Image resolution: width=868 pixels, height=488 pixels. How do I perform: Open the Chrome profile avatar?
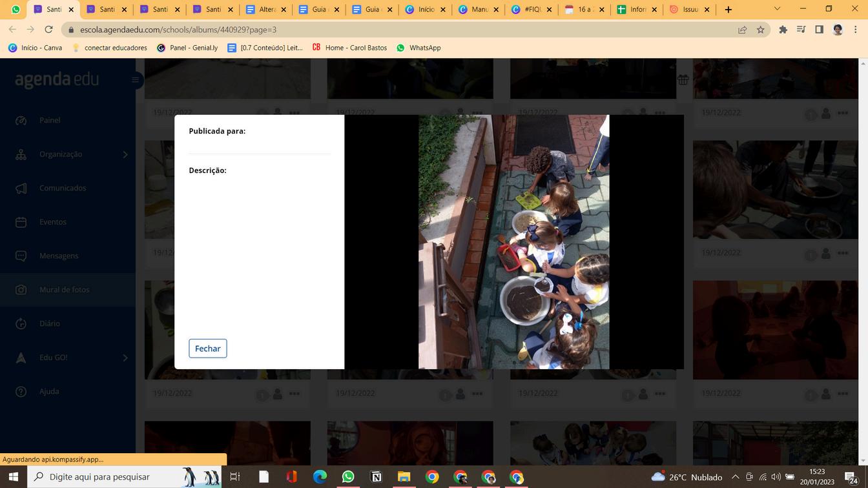click(x=838, y=30)
